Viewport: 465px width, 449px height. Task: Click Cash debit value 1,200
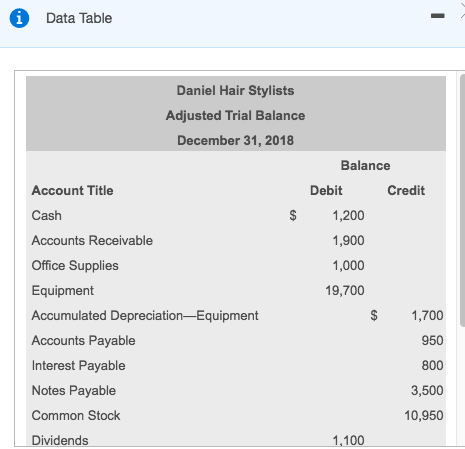pyautogui.click(x=348, y=216)
